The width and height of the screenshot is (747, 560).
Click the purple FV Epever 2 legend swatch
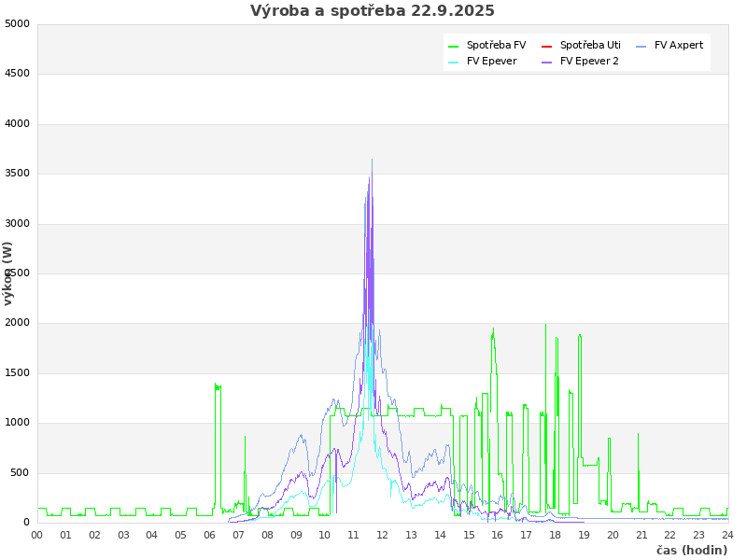pyautogui.click(x=547, y=62)
